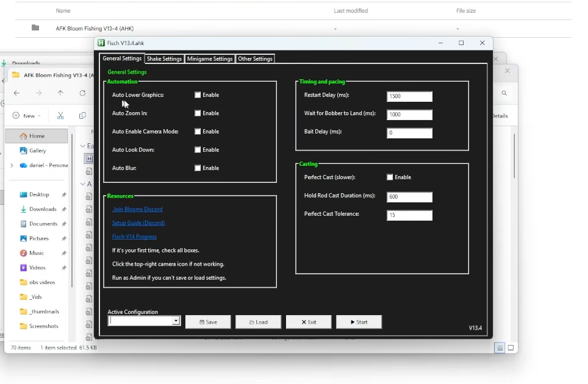Viewport: 588px width, 384px height.
Task: Load a saved configuration
Action: click(259, 322)
